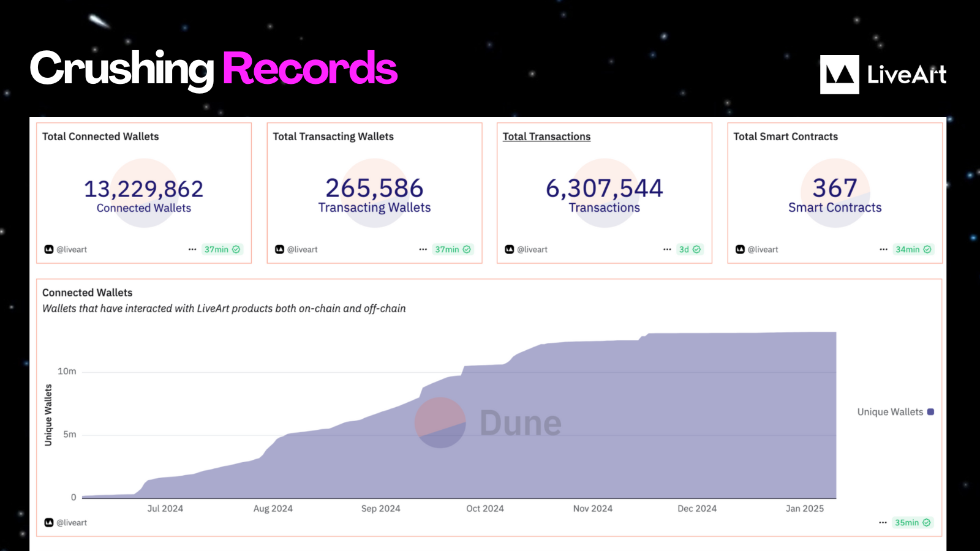Open more options on Total Transacting Wallets card

point(423,249)
